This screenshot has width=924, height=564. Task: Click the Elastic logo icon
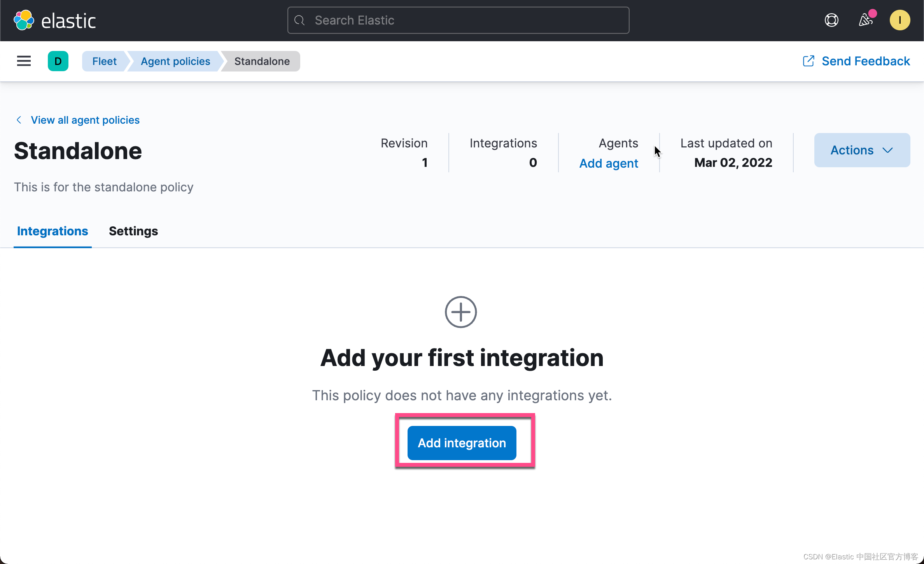coord(24,20)
